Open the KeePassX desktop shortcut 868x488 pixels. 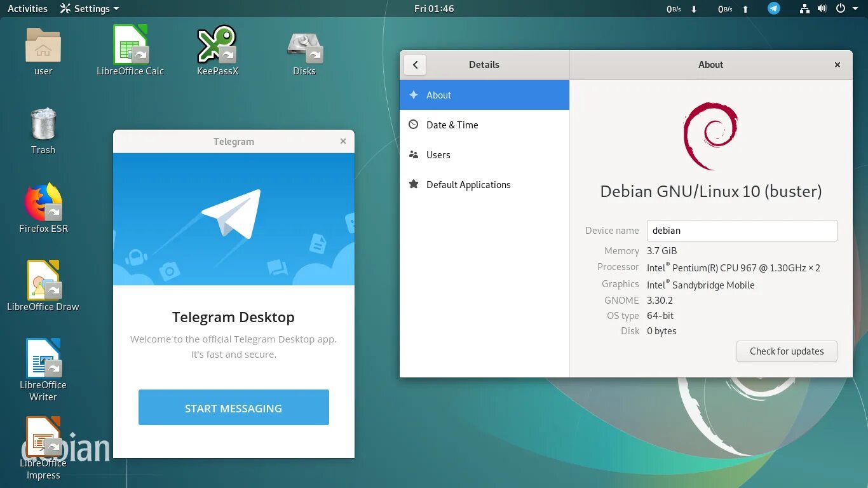pyautogui.click(x=217, y=44)
